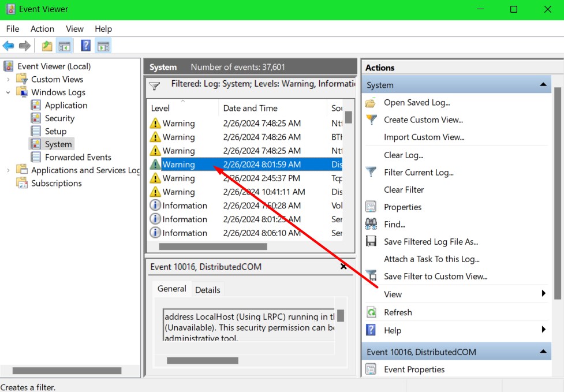Viewport: 564px width, 392px height.
Task: Click the Properties icon under System actions
Action: coord(371,207)
